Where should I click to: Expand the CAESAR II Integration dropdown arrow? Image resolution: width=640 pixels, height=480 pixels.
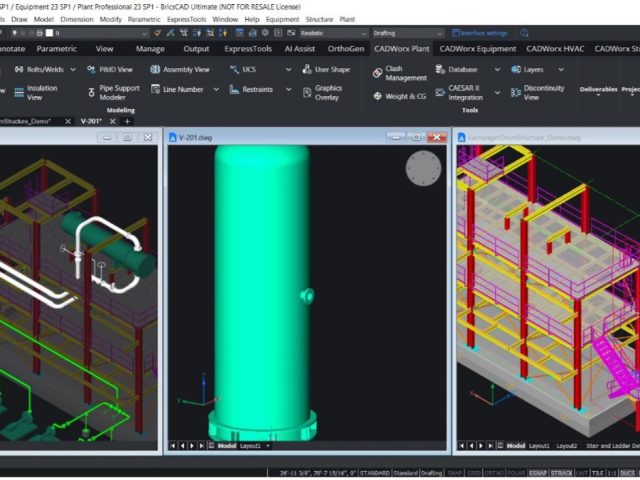(497, 93)
